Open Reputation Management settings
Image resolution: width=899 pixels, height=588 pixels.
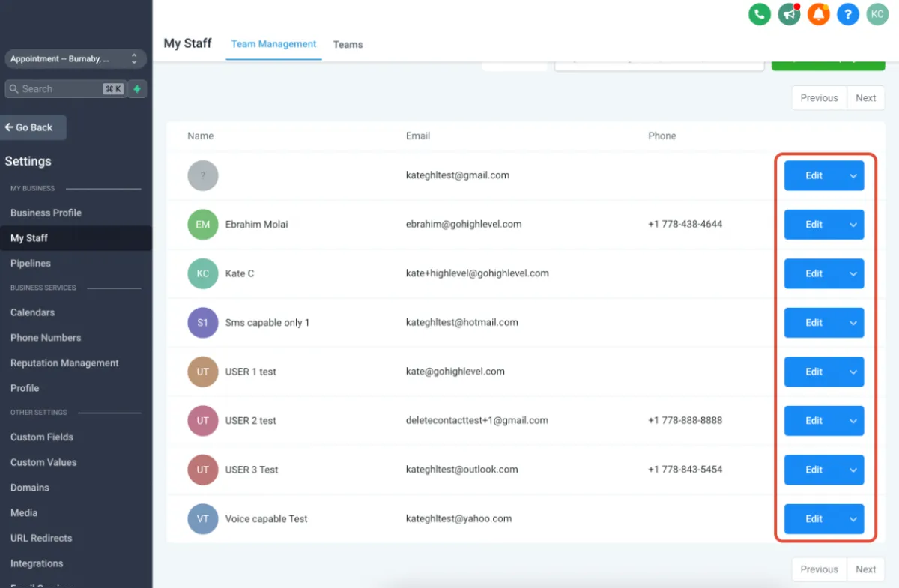point(64,363)
